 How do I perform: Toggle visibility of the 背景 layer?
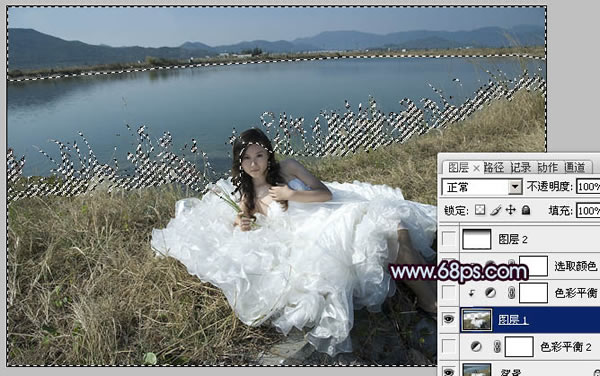point(448,371)
